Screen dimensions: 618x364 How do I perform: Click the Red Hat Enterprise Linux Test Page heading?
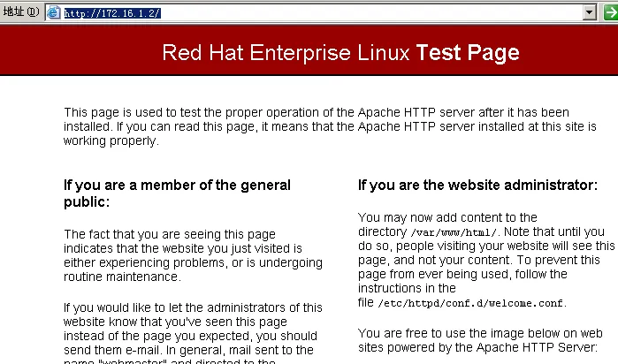pyautogui.click(x=340, y=52)
